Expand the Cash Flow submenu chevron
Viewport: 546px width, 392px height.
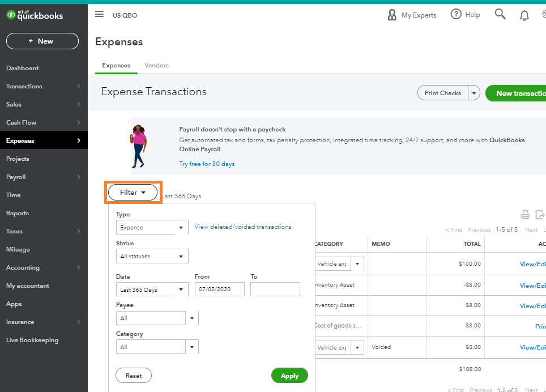click(x=79, y=122)
